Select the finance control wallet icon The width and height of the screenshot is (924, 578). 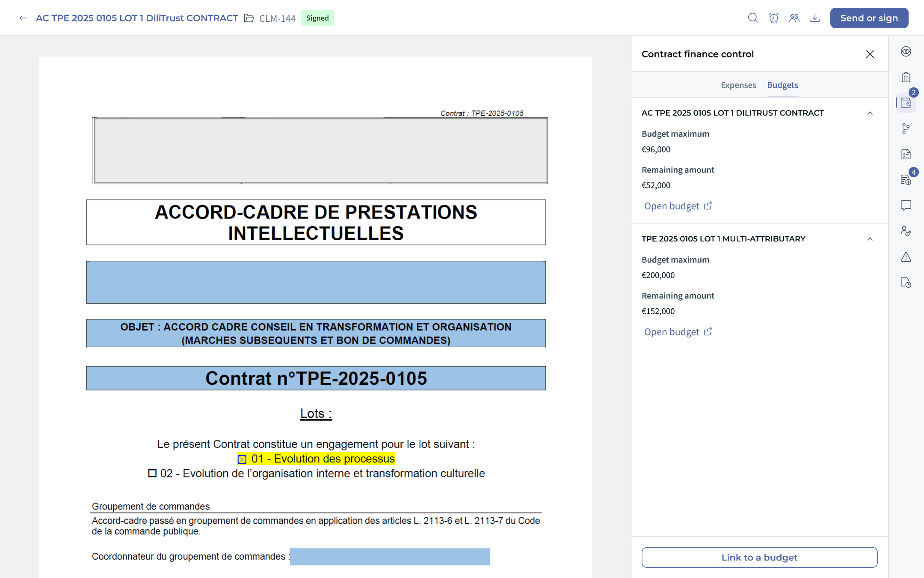click(x=906, y=103)
